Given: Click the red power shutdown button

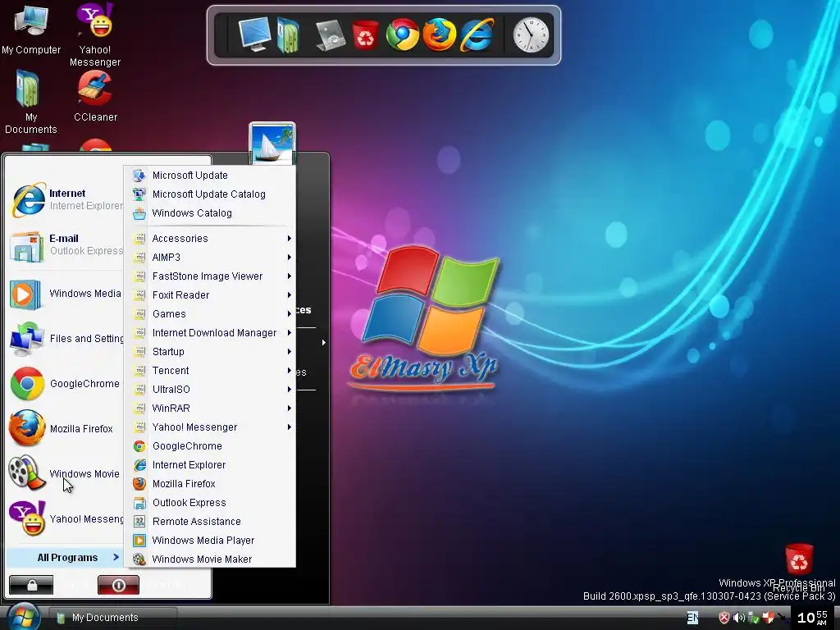Looking at the screenshot, I should click(118, 585).
